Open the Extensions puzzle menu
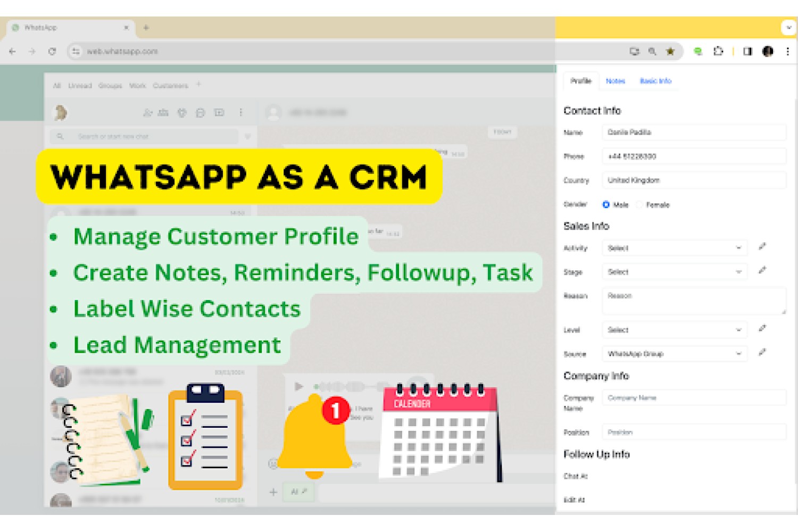This screenshot has width=798, height=532. [x=718, y=52]
